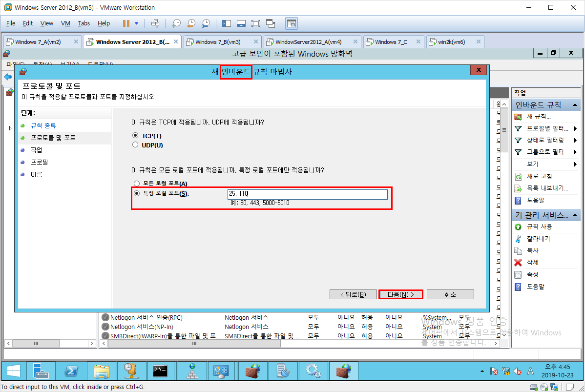Open File Explorer from taskbar
This screenshot has width=585, height=392.
[x=102, y=371]
